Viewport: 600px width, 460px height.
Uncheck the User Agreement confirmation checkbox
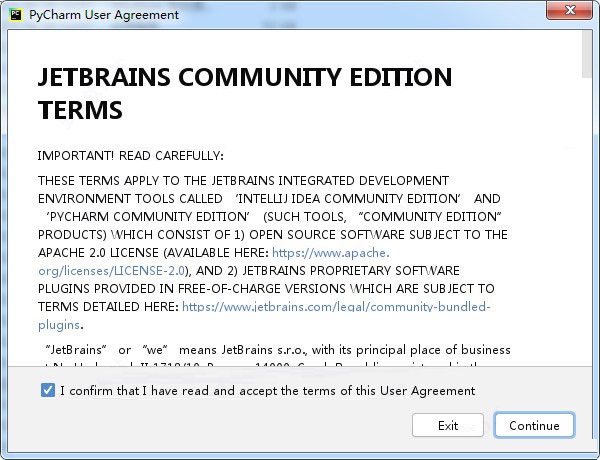[x=48, y=390]
